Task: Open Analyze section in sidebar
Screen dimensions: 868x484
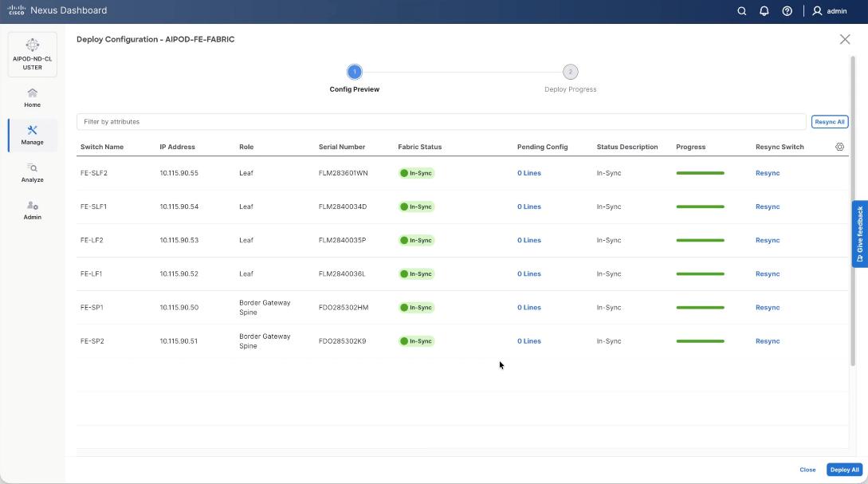Action: coord(32,172)
